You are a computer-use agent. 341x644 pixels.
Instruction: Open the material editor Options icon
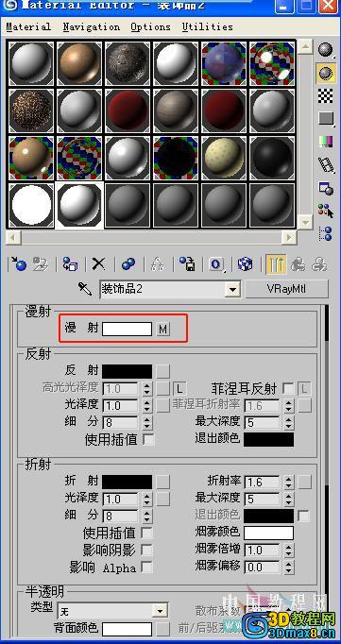[x=326, y=188]
